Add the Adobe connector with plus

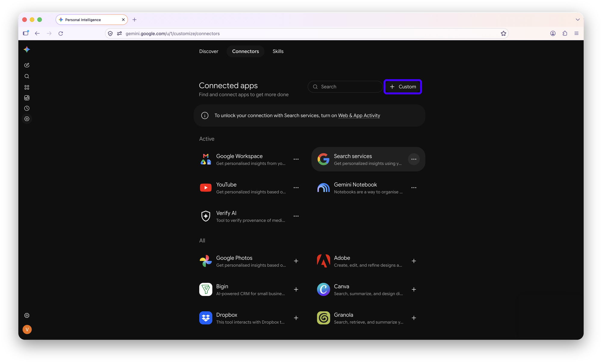[x=414, y=261]
